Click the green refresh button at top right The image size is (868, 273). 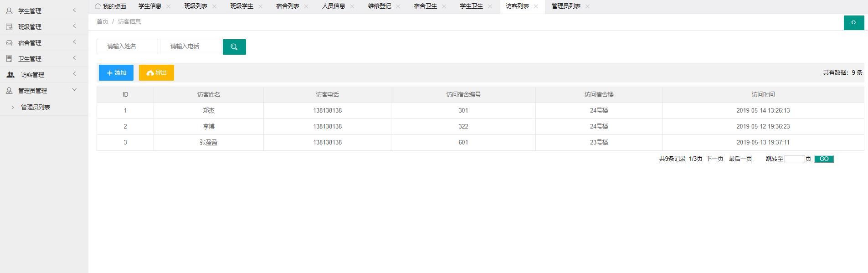(x=854, y=22)
